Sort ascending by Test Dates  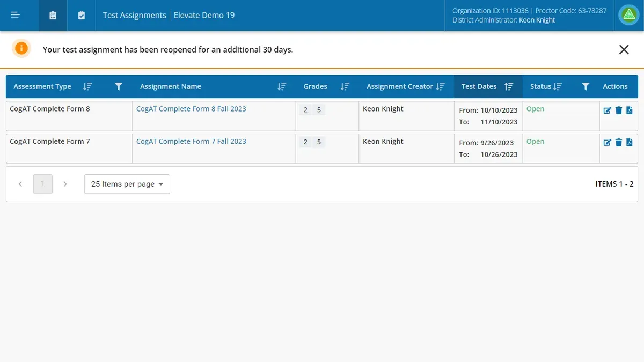(x=509, y=86)
